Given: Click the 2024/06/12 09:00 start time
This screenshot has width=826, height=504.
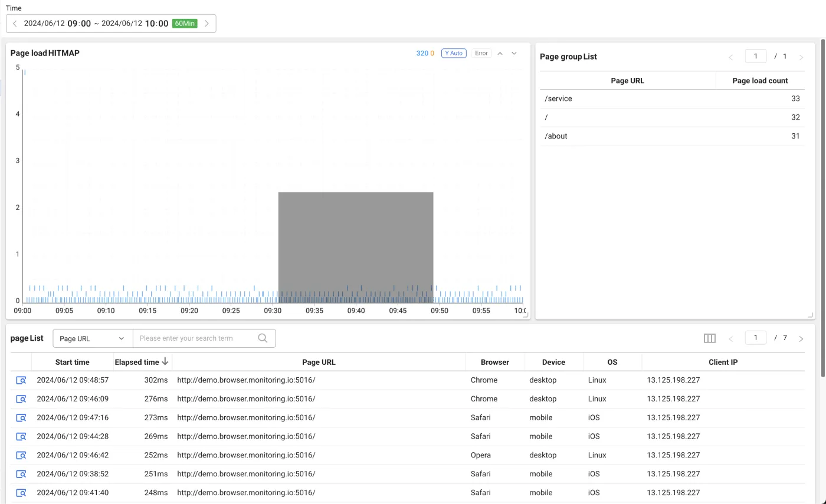Looking at the screenshot, I should click(x=57, y=24).
